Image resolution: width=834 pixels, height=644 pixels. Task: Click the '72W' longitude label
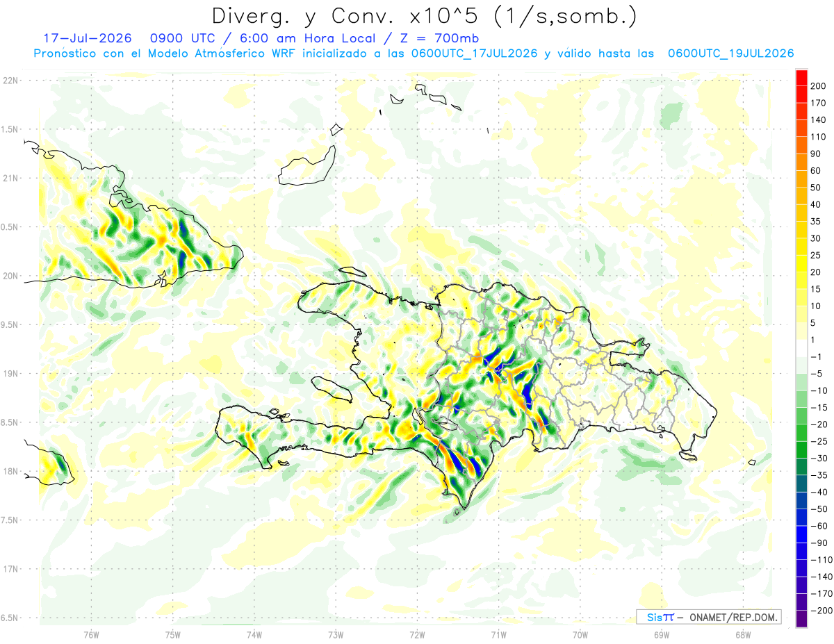click(417, 634)
